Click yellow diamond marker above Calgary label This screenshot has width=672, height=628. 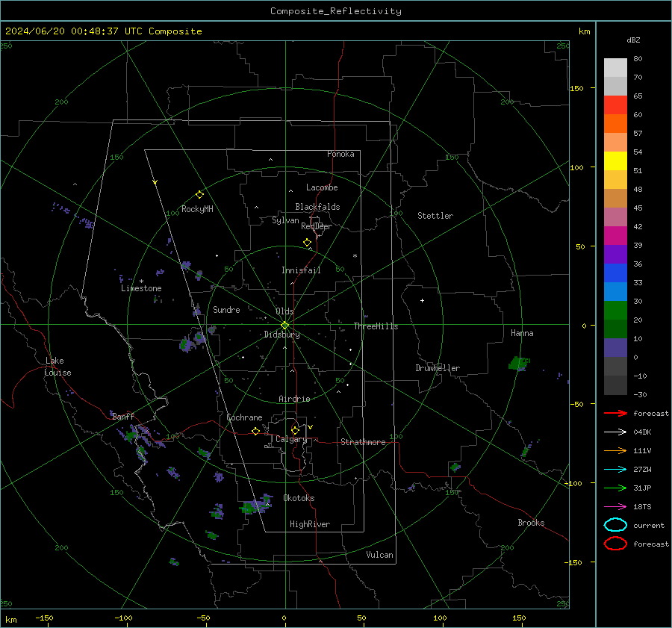pyautogui.click(x=295, y=430)
